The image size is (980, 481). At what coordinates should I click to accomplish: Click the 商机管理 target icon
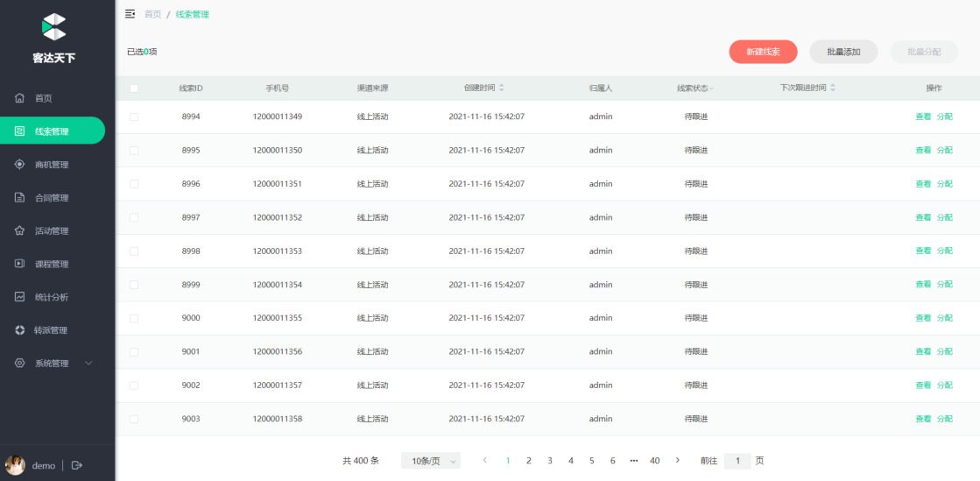[x=19, y=165]
